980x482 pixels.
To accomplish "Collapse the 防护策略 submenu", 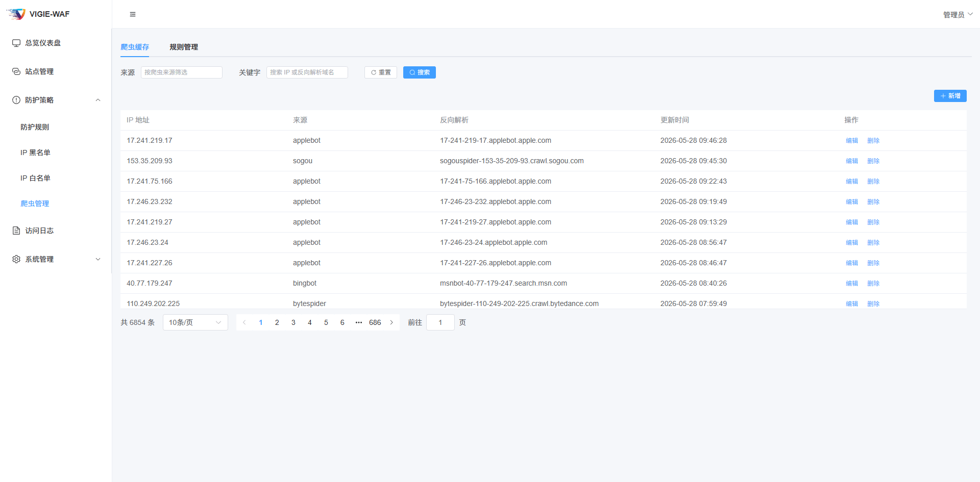I will click(56, 100).
